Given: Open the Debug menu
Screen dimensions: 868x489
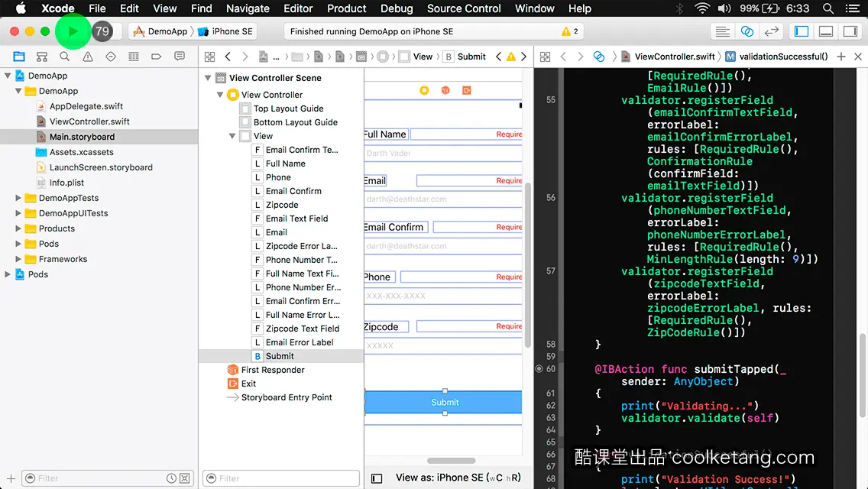Looking at the screenshot, I should [x=397, y=8].
